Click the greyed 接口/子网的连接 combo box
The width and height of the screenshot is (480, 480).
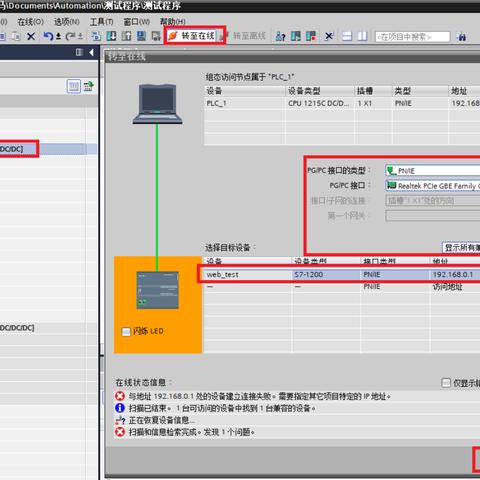tap(433, 201)
